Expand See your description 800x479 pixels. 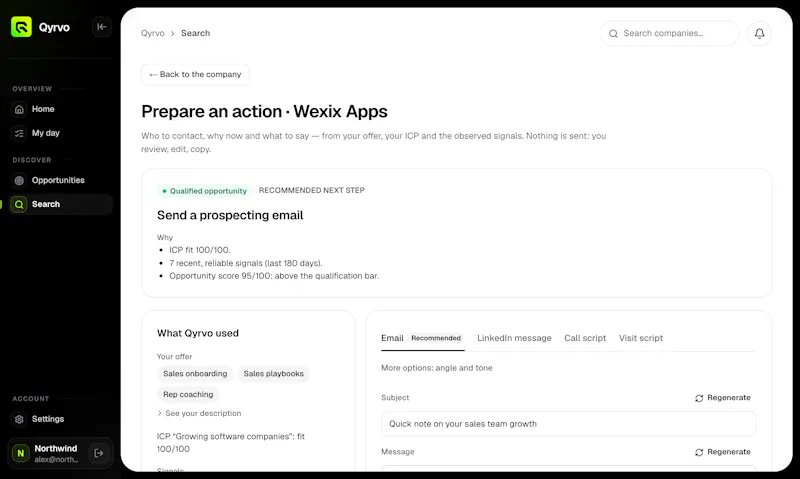199,413
